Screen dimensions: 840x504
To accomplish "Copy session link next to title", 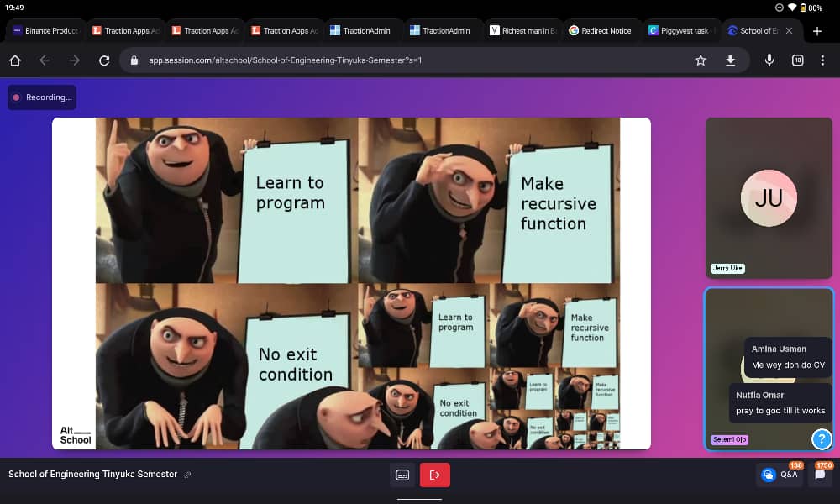I will [x=187, y=475].
